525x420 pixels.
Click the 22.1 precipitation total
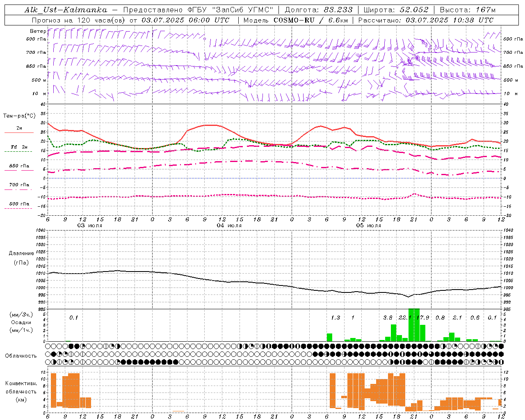click(405, 318)
